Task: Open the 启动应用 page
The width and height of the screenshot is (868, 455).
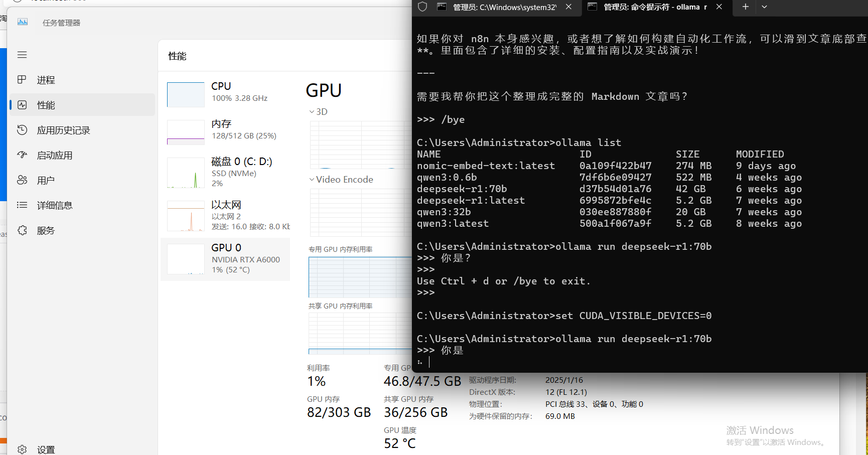Action: [82, 155]
